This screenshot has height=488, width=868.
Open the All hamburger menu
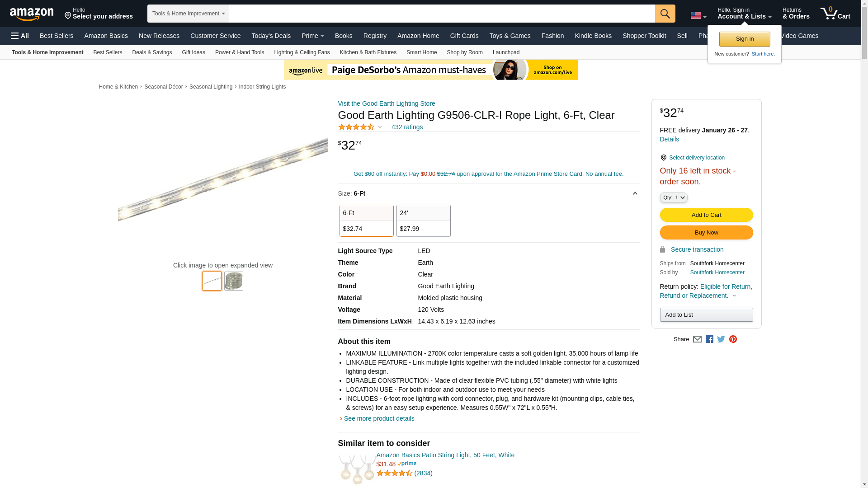pos(20,36)
